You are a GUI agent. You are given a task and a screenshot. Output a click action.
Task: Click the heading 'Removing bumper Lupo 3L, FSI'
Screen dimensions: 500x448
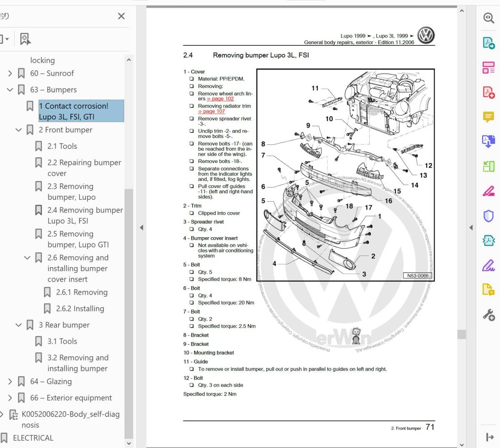click(x=261, y=55)
